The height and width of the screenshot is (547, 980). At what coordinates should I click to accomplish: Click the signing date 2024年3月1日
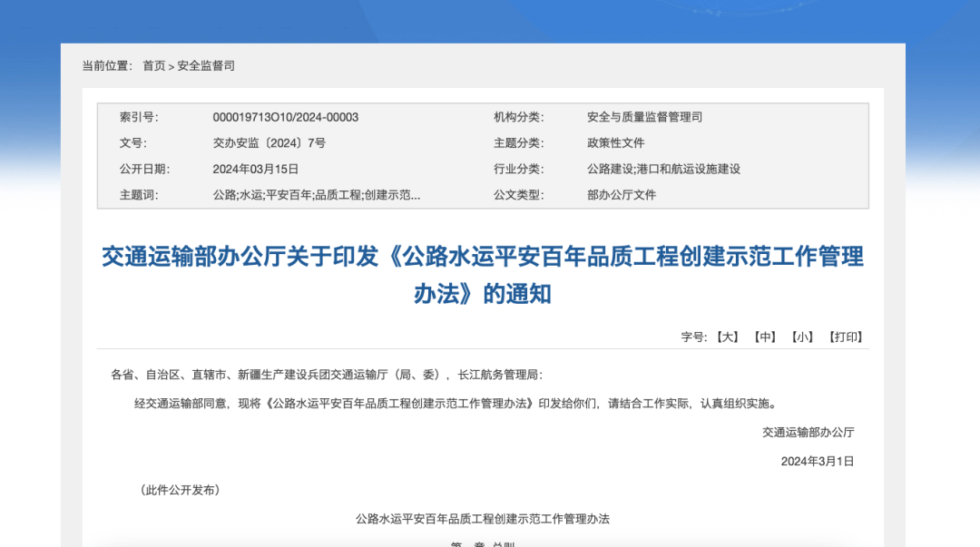point(817,462)
